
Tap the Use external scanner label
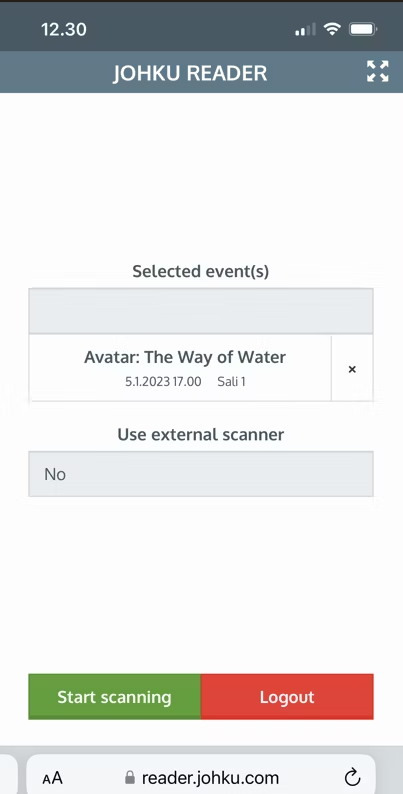[x=201, y=434]
